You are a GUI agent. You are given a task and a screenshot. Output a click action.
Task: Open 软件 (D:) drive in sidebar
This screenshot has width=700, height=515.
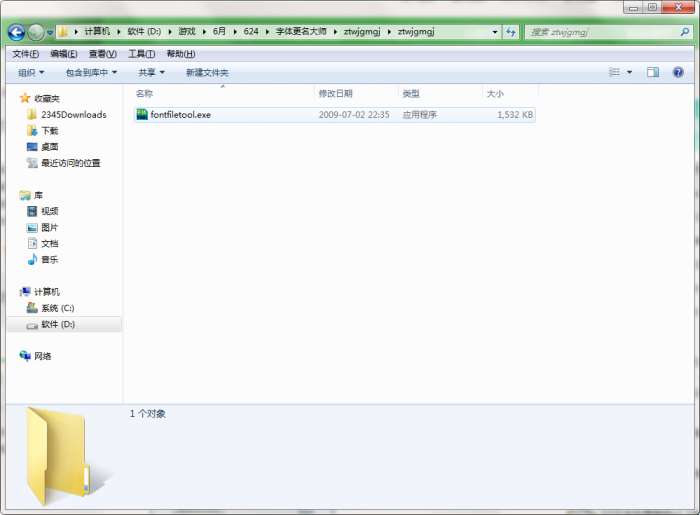58,324
